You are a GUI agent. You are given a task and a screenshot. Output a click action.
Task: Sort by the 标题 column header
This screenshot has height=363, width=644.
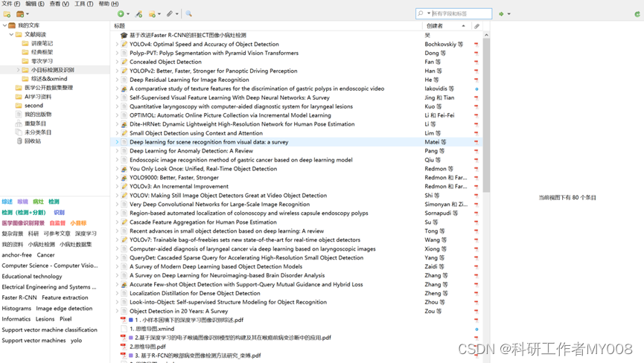pos(267,26)
